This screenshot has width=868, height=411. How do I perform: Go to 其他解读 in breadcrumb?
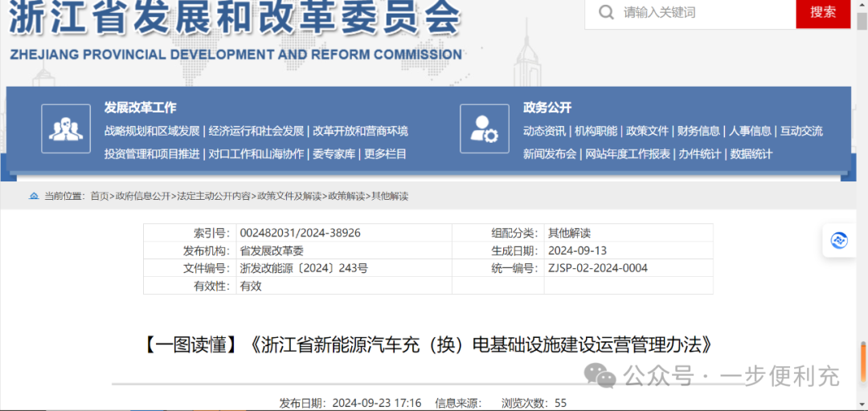pyautogui.click(x=390, y=196)
